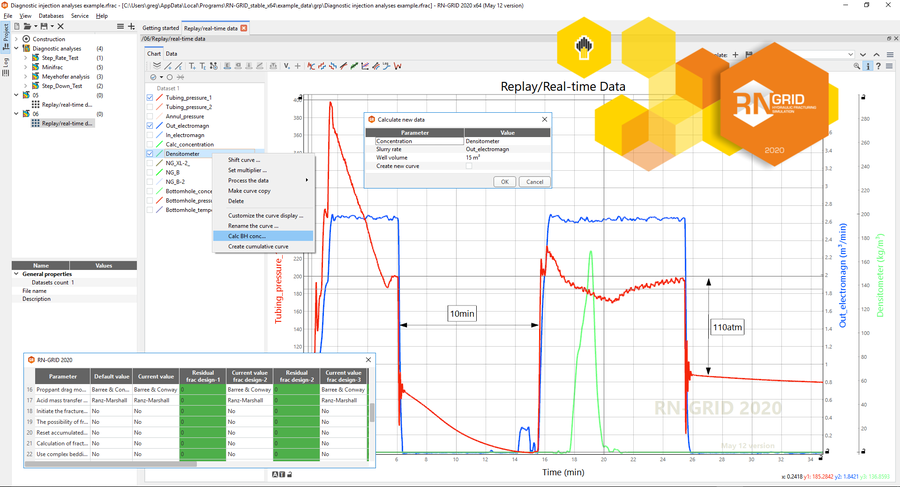Click the save project floppy icon

[42, 26]
